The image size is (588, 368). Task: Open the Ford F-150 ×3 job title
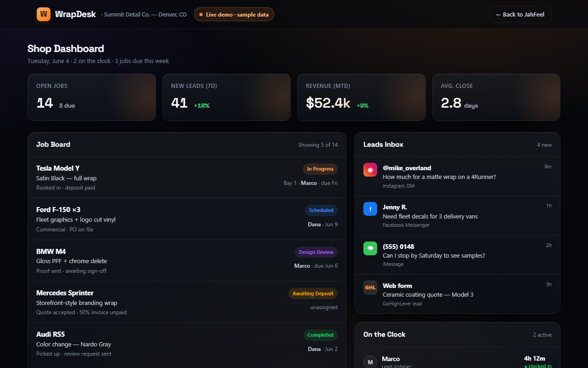coord(58,210)
